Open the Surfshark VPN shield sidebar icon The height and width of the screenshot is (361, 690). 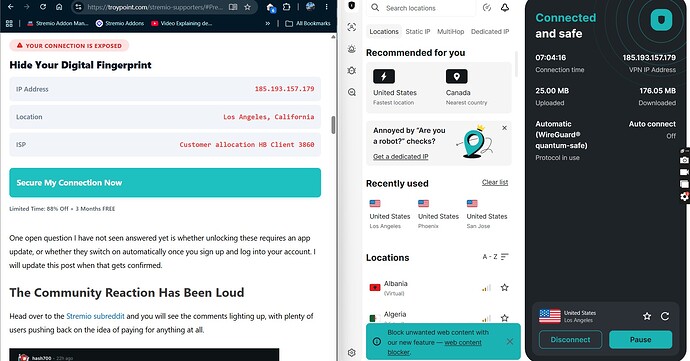pyautogui.click(x=352, y=6)
